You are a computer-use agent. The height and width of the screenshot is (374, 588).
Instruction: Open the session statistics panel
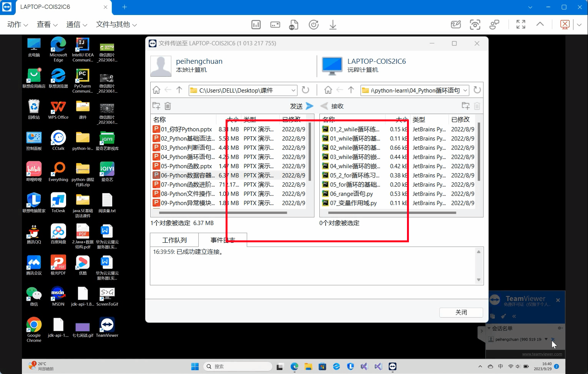point(256,24)
